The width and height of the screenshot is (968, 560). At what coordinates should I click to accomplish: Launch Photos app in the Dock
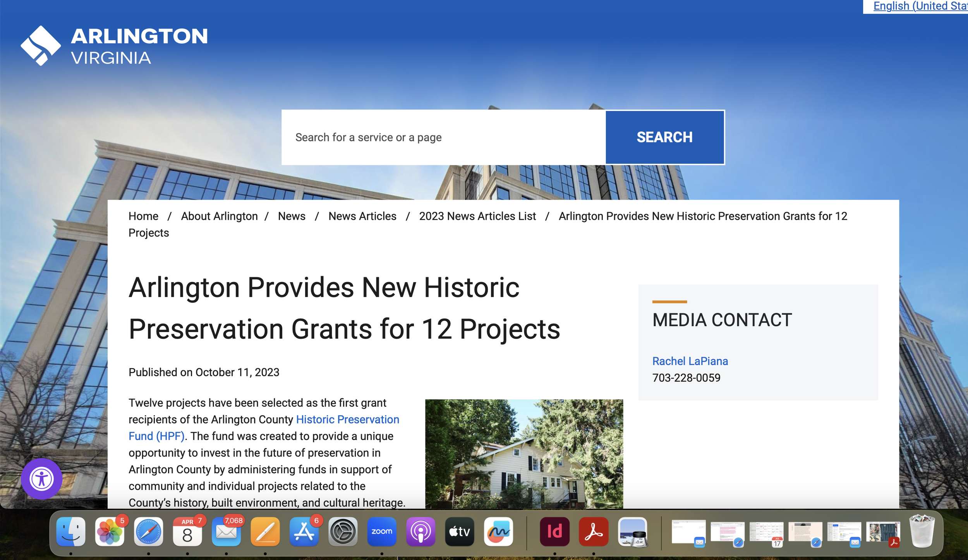coord(110,531)
